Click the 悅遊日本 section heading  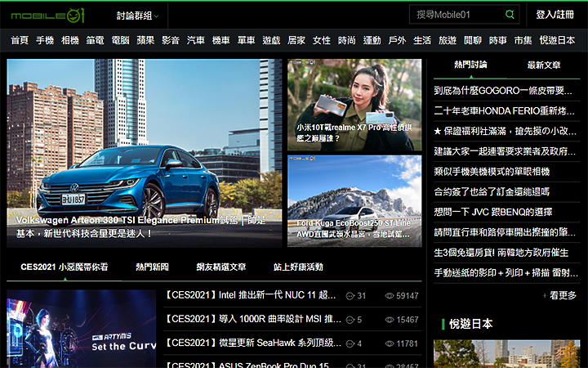pyautogui.click(x=471, y=324)
